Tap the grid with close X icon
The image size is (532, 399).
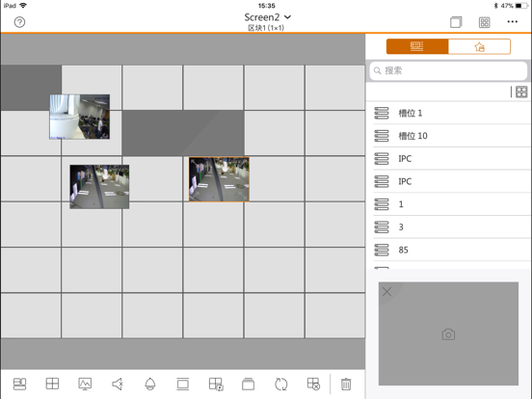point(313,385)
